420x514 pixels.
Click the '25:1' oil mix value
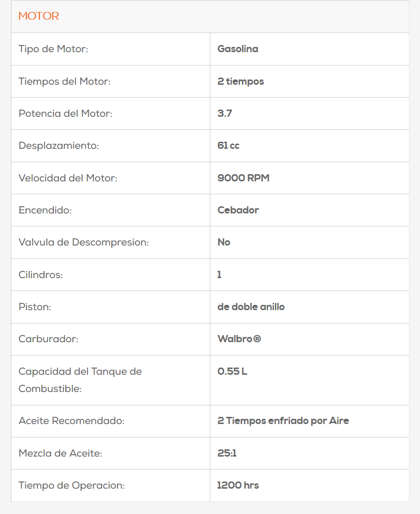click(227, 453)
